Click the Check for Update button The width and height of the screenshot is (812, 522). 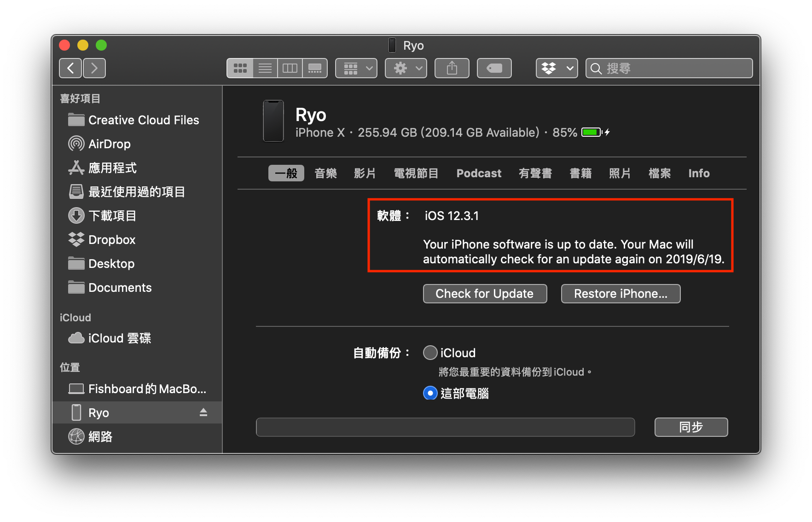click(485, 294)
